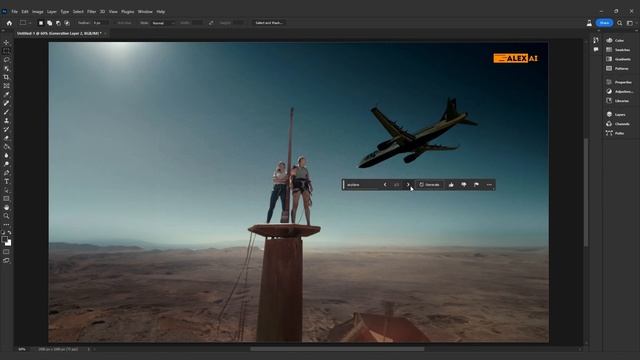The width and height of the screenshot is (640, 360).
Task: Select the Rectangle shape tool
Action: (6, 199)
